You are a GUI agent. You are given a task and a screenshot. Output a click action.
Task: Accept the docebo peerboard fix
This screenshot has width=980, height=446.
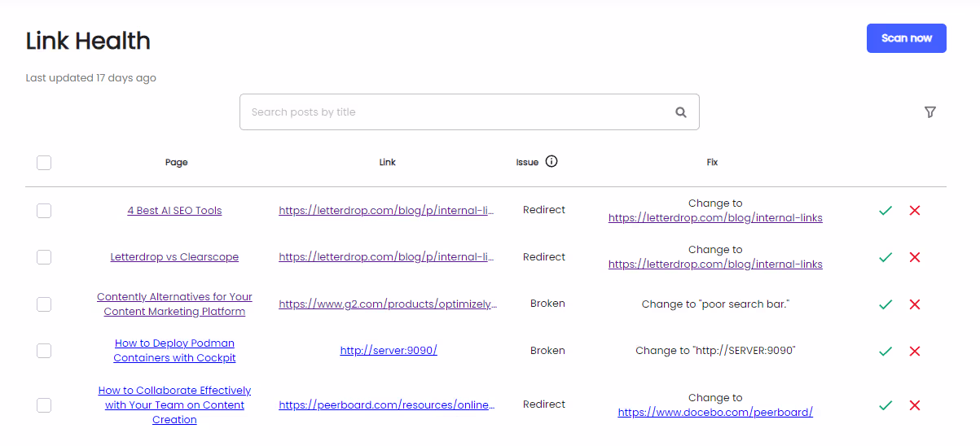[886, 405]
